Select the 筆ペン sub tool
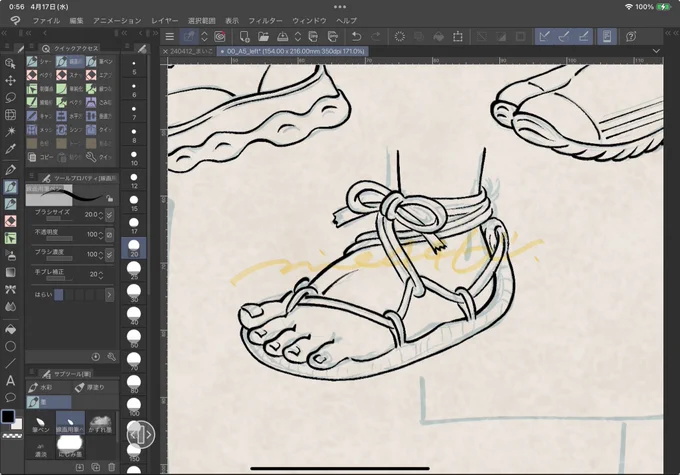The width and height of the screenshot is (680, 475). click(x=41, y=424)
